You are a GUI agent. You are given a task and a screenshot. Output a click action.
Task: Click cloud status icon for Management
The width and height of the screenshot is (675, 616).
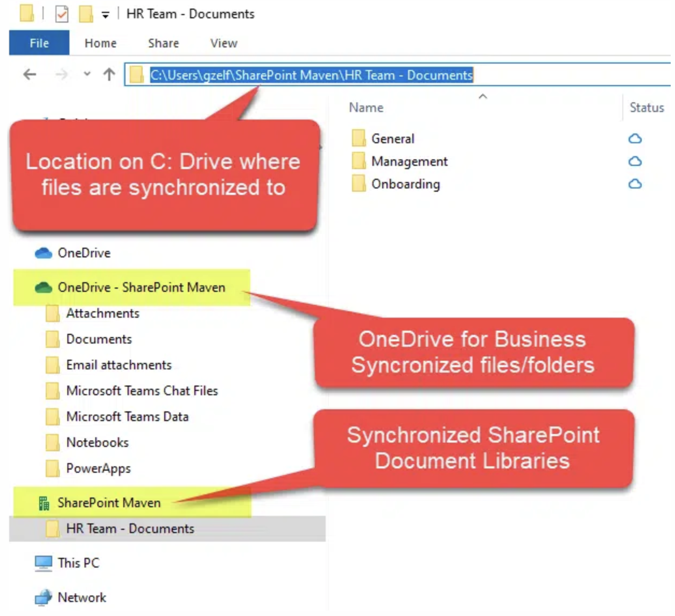(635, 161)
